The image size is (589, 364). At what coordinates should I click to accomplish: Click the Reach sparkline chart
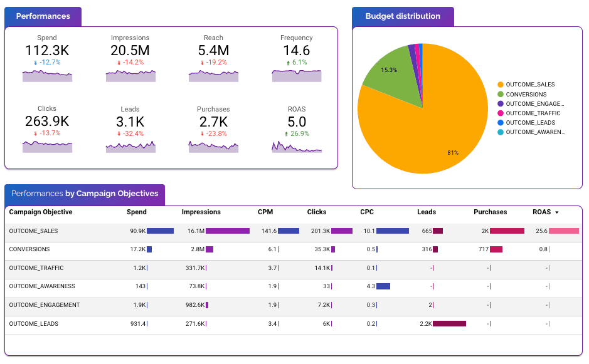click(x=213, y=76)
